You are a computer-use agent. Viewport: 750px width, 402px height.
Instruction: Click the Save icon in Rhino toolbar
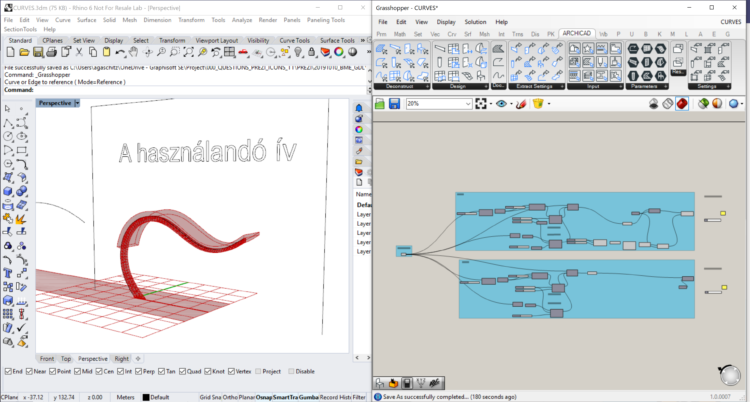tap(37, 52)
